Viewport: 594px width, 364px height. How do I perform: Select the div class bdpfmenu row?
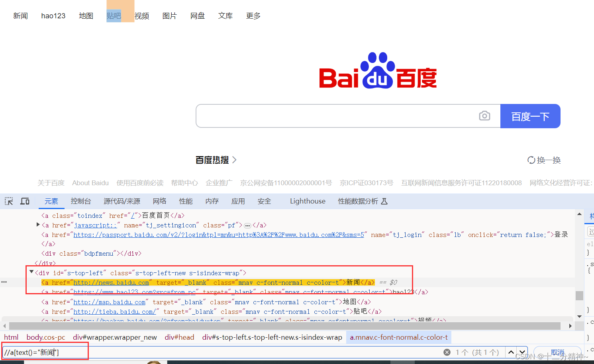coord(91,253)
